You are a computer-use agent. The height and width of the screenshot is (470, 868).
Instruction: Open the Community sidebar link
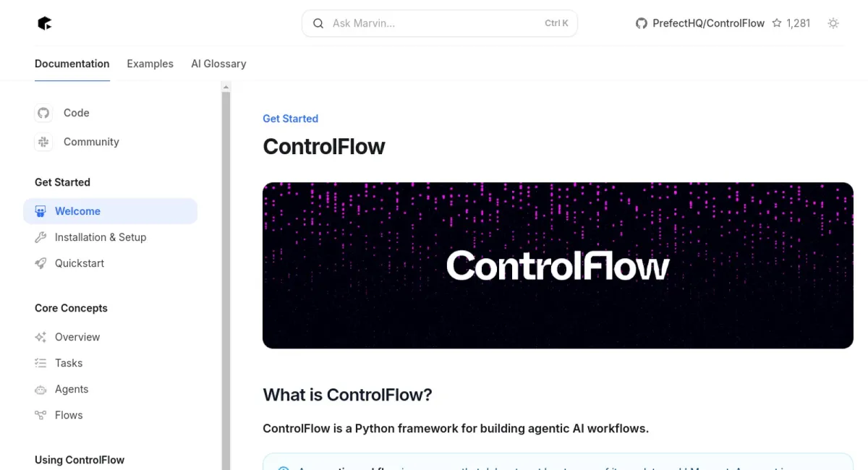91,142
